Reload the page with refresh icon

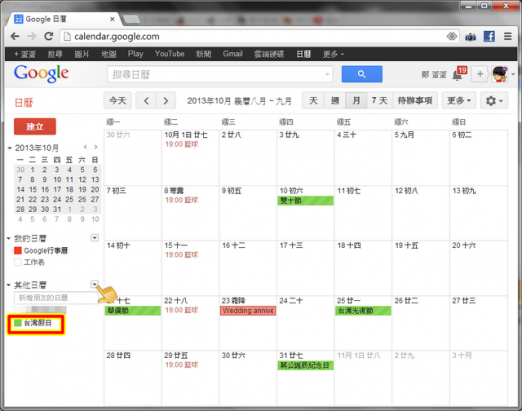click(49, 36)
